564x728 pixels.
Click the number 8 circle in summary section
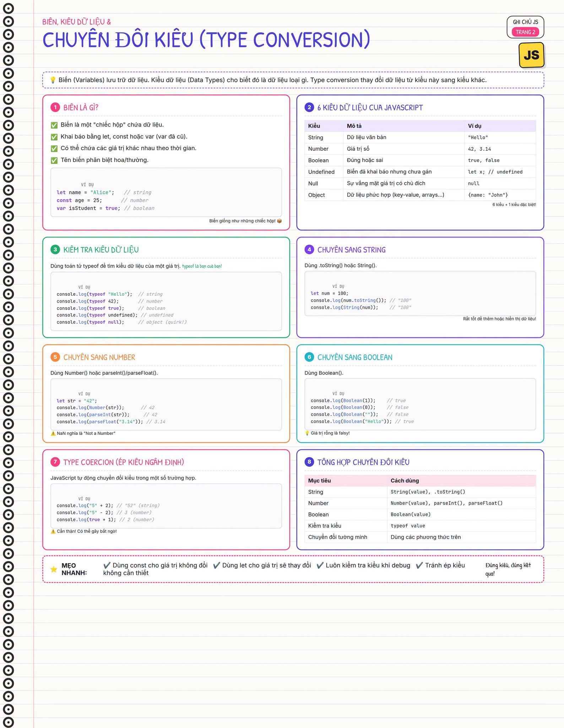point(309,462)
